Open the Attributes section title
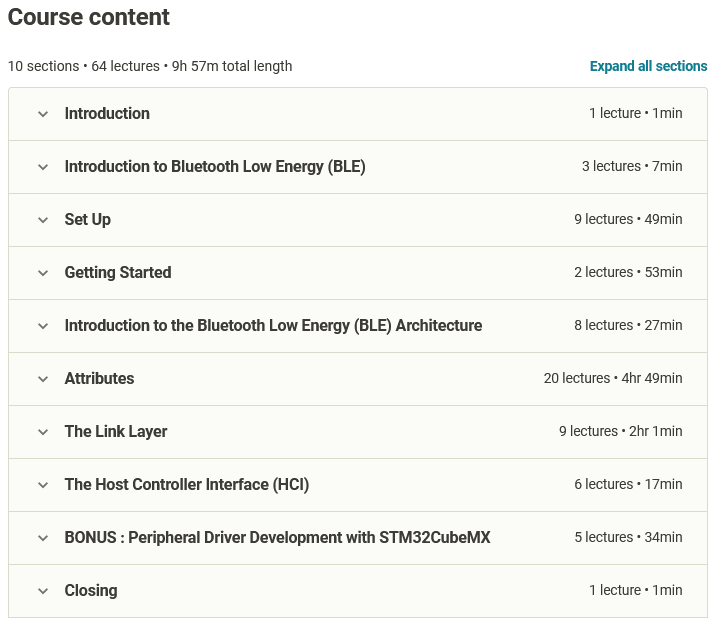The height and width of the screenshot is (626, 716). point(99,379)
